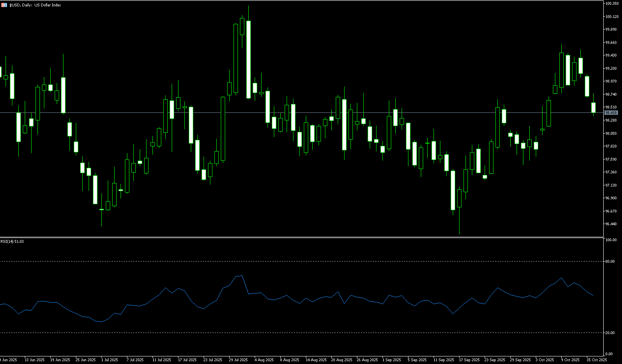Select the highlighted 98.418 current price tag
This screenshot has width=622, height=364.
[611, 113]
